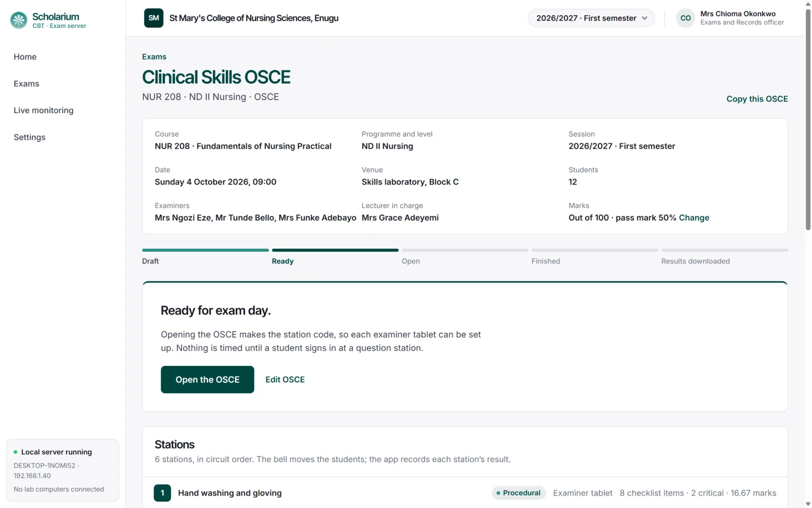Viewport: 812px width, 508px height.
Task: Click the college name in header
Action: pyautogui.click(x=254, y=18)
